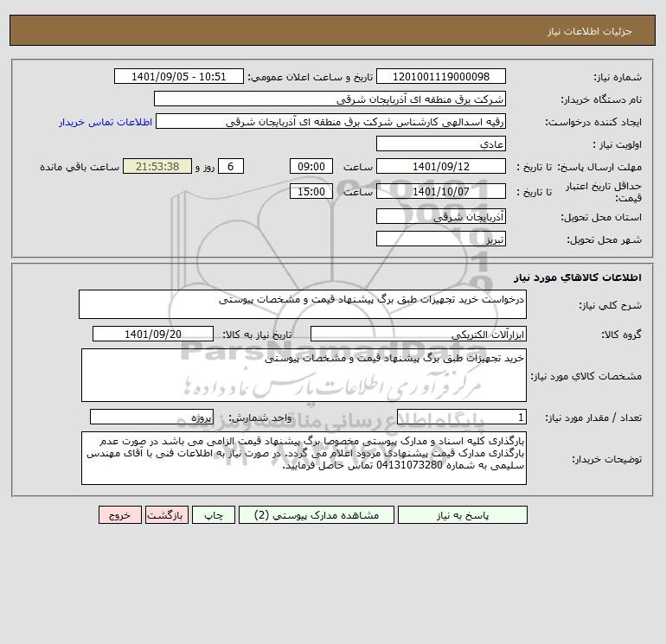Click goods need date 1401/09/20
666x644 pixels.
pyautogui.click(x=153, y=334)
